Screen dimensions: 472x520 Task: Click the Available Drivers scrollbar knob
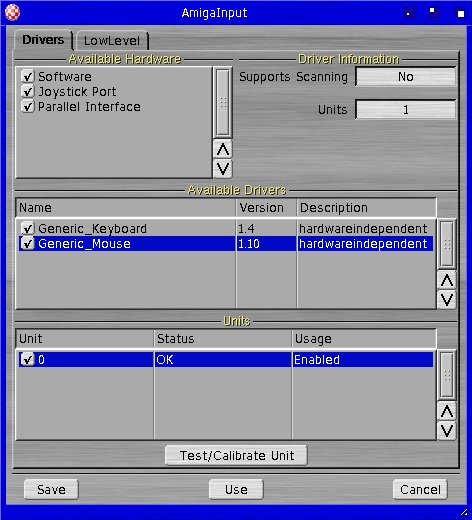pos(447,244)
